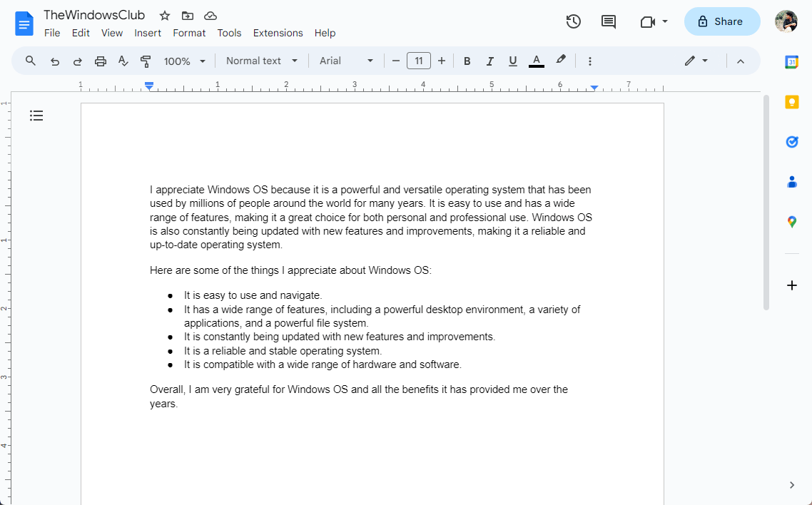Click the font size field
812x505 pixels.
click(419, 61)
